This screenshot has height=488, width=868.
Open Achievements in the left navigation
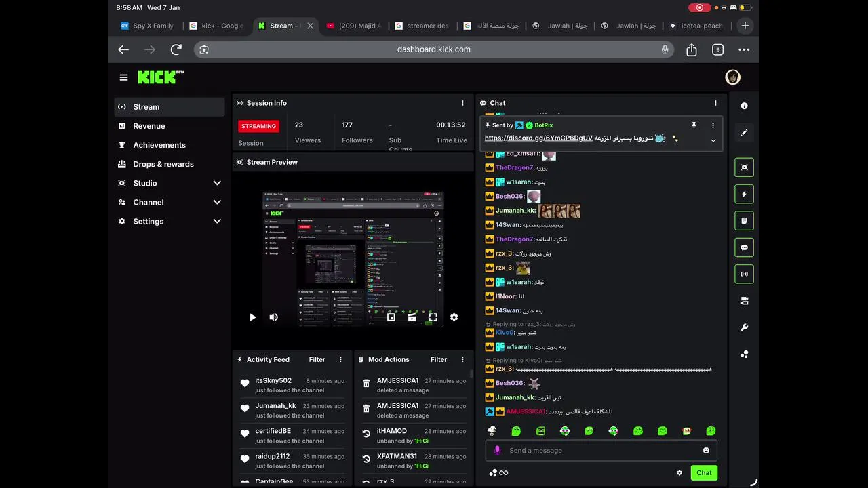170,145
